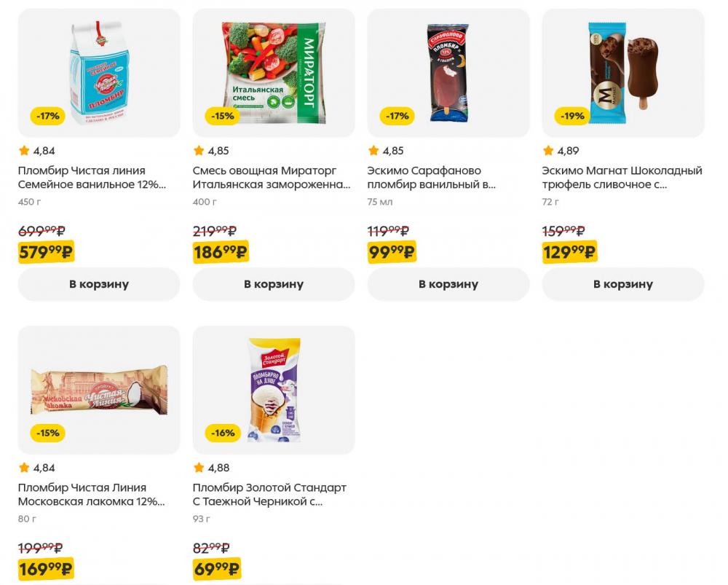This screenshot has height=585, width=728.
Task: Open Московская лакомка product image
Action: [x=98, y=389]
